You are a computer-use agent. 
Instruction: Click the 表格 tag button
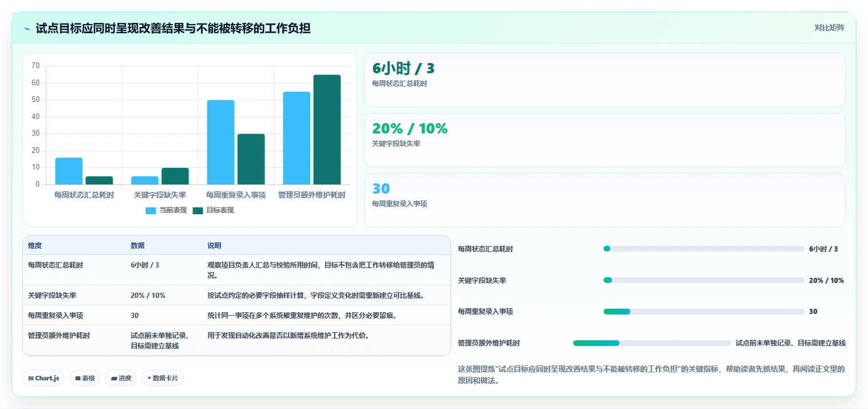85,378
